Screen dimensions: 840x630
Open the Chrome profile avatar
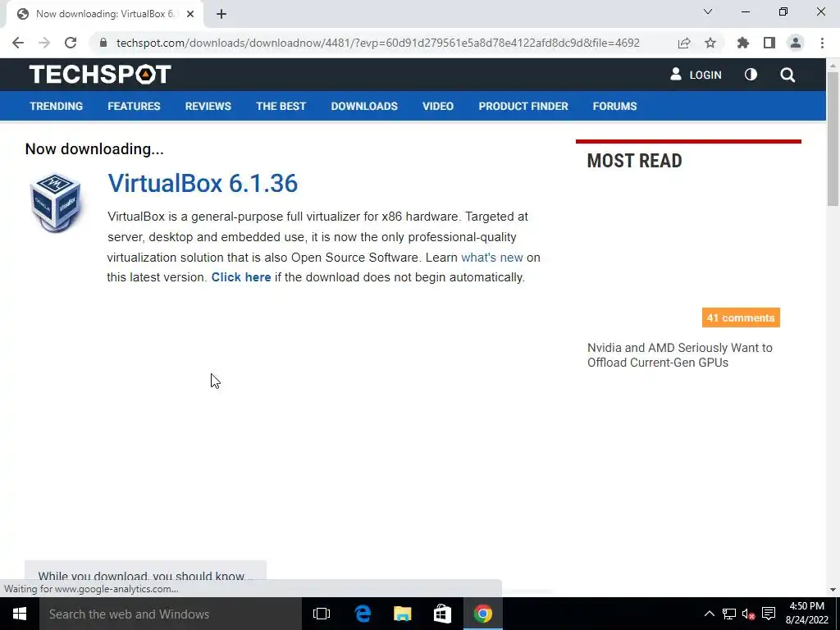pos(796,43)
